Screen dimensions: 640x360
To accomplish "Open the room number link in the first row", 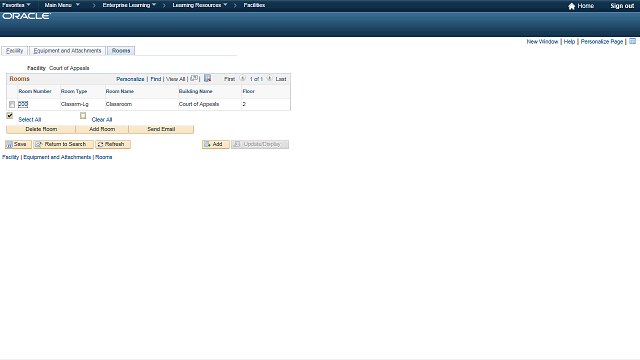I will tap(23, 104).
